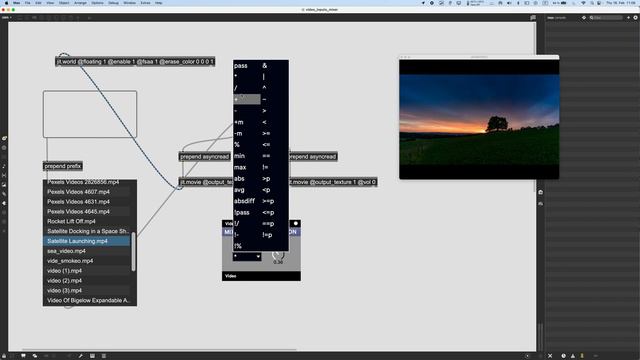Click the list icon in bottom toolbar

[x=104, y=356]
